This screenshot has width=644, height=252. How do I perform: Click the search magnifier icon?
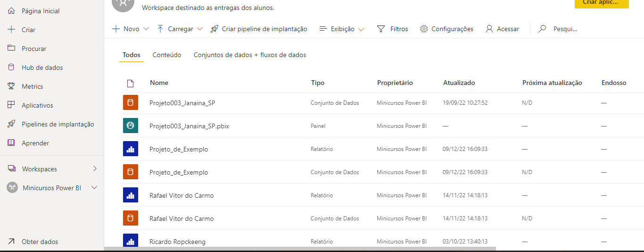pyautogui.click(x=542, y=29)
